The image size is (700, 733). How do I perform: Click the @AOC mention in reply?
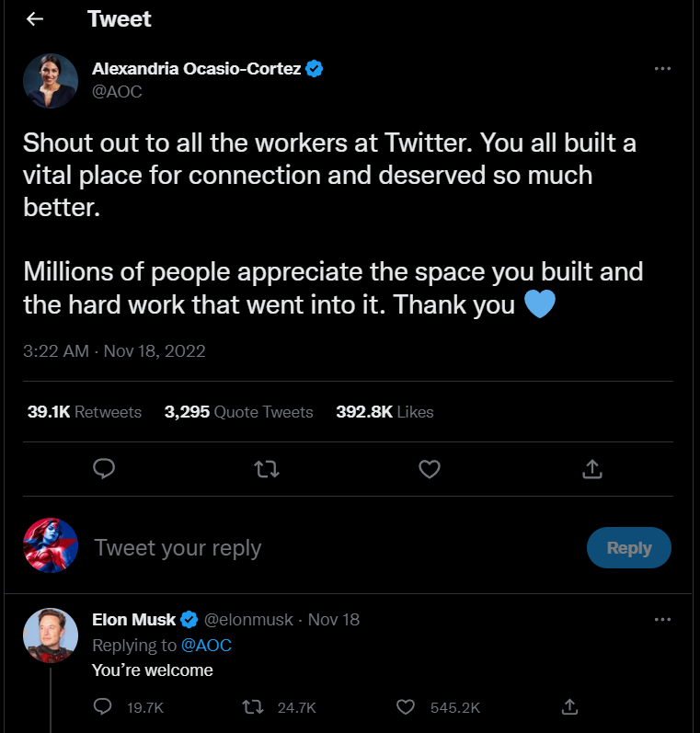pos(206,646)
